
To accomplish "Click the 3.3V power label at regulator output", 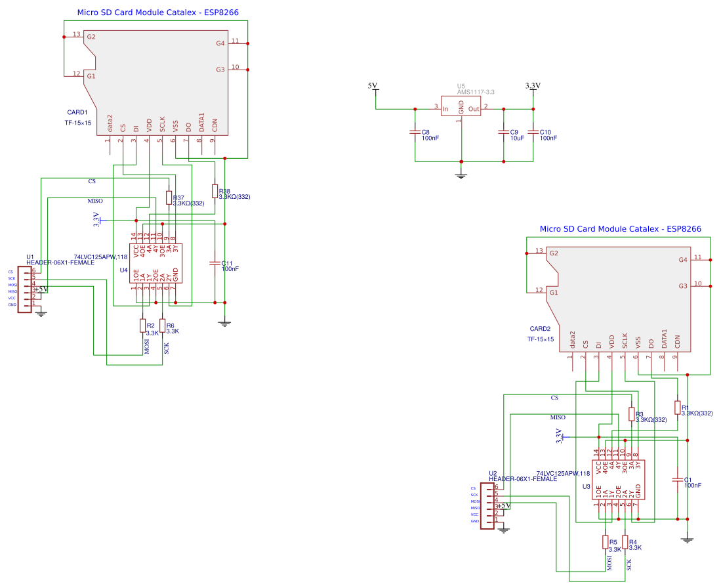I will tap(533, 85).
